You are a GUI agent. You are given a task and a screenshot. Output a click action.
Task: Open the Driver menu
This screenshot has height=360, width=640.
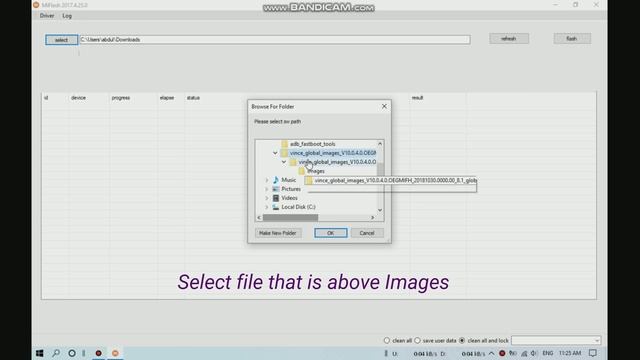pos(47,16)
